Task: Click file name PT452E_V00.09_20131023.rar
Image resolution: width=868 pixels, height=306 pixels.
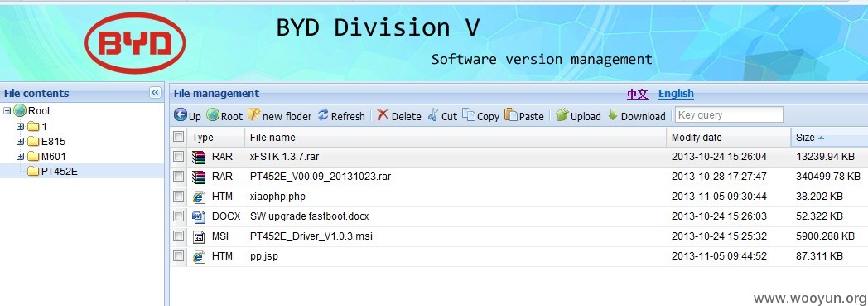Action: [x=321, y=177]
